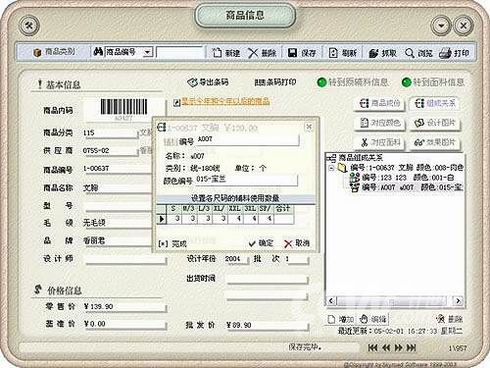
Task: Switch to 对应颜色 tab
Action: (379, 123)
